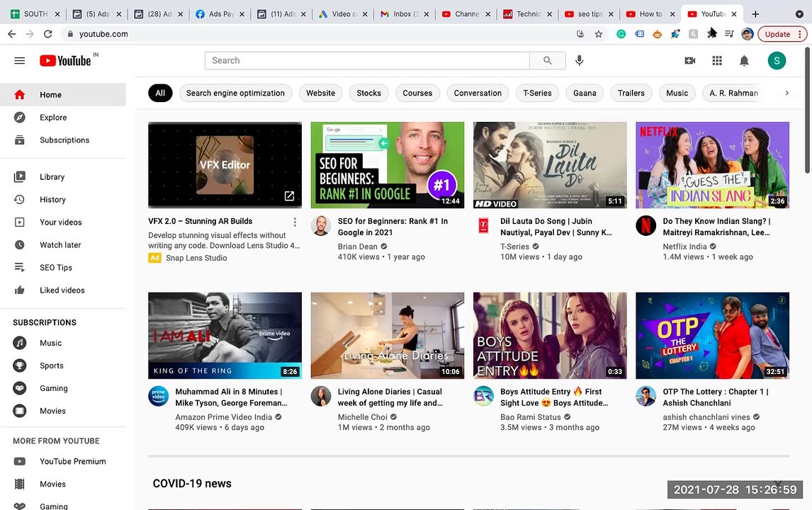Open OTP The Lottery video thumbnail
Screen dimensions: 812x510
[x=713, y=336]
